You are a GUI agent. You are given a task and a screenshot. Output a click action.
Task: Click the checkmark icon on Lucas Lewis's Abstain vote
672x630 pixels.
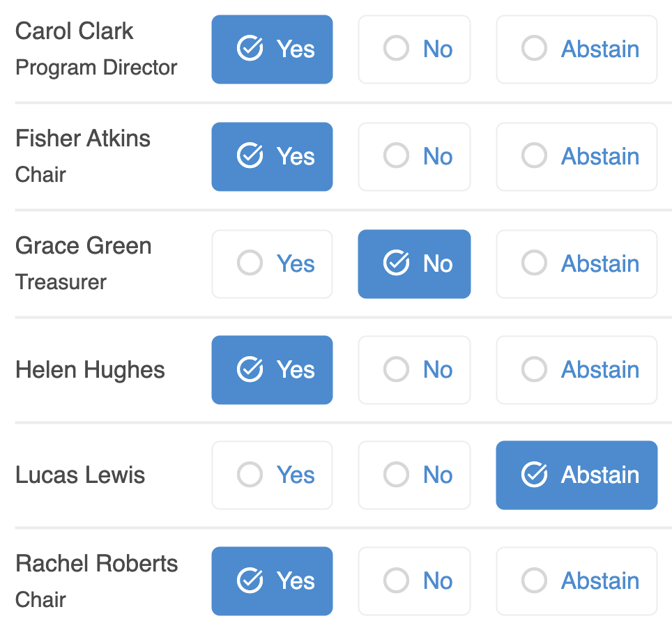pos(533,475)
